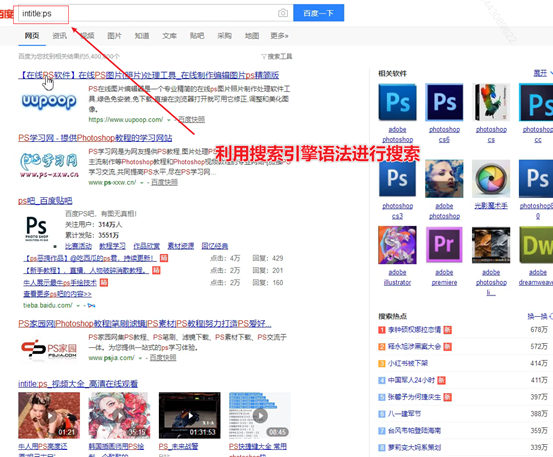Click the adobe photoshop li icon
This screenshot has width=553, height=457.
click(x=491, y=245)
